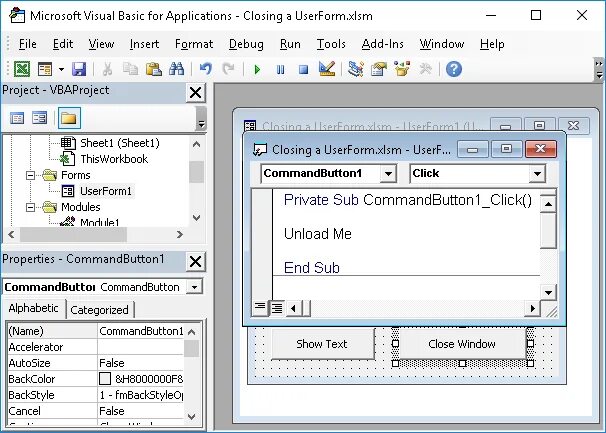This screenshot has width=606, height=433.
Task: Open the Format menu
Action: point(194,44)
